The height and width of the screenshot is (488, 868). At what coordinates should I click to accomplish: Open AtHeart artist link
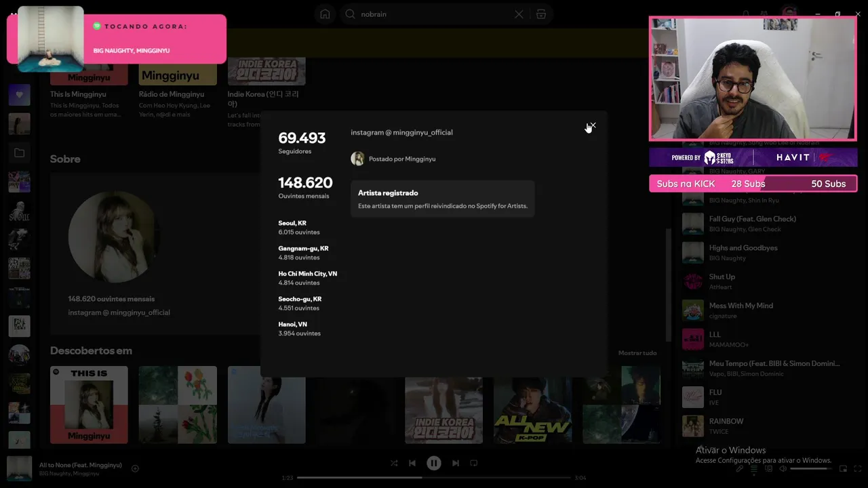click(720, 287)
